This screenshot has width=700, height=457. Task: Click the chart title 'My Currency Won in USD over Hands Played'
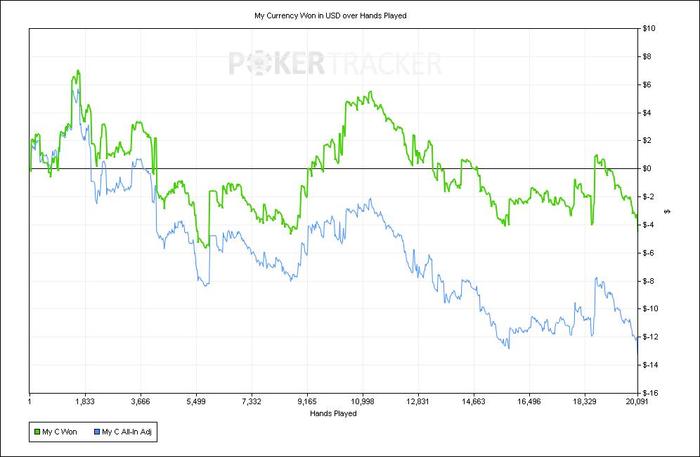330,16
